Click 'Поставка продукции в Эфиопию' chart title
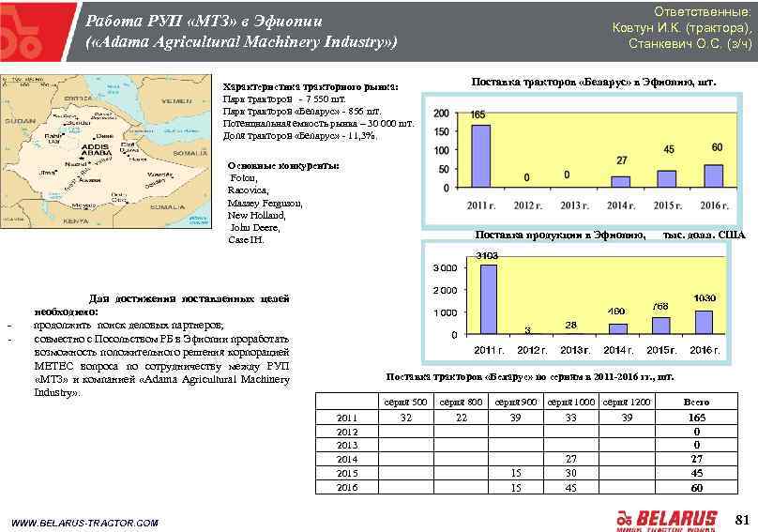This screenshot has height=532, width=758. point(560,236)
